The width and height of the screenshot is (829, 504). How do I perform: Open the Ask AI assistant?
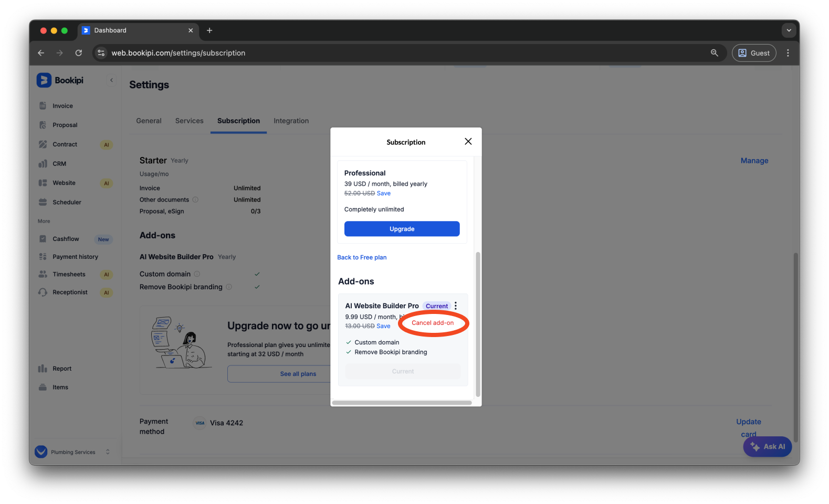(x=768, y=447)
